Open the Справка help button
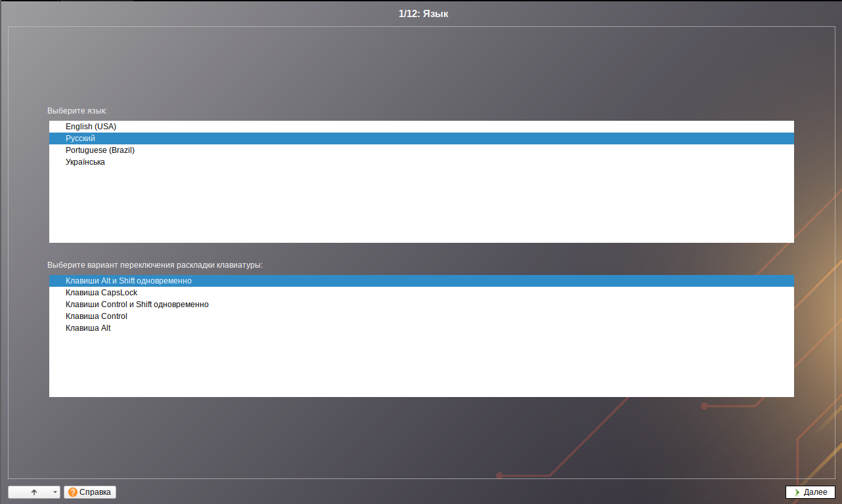This screenshot has width=842, height=504. 90,492
